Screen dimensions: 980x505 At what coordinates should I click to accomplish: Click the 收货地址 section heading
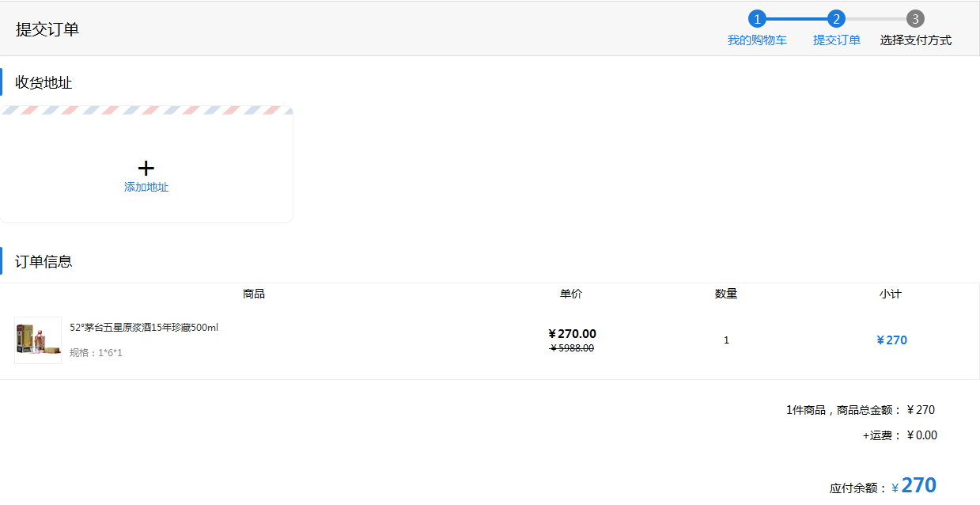tap(44, 83)
